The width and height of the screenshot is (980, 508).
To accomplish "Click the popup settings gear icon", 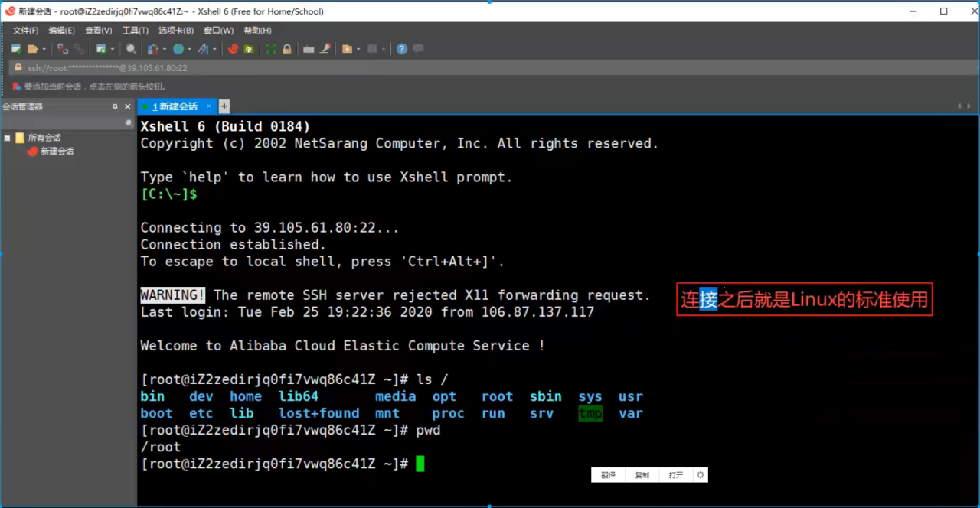I will pos(700,475).
